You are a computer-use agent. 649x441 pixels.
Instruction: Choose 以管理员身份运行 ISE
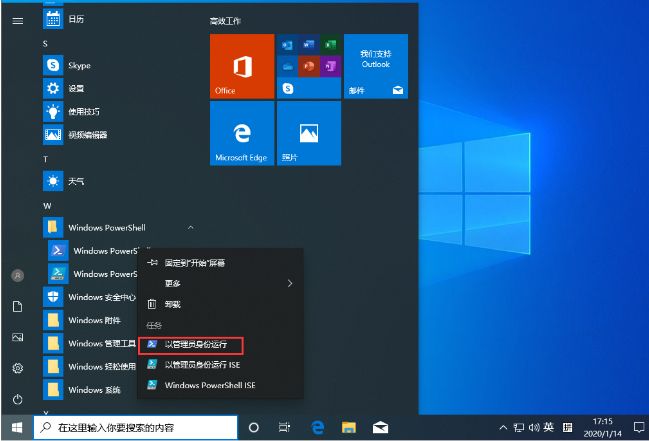pos(220,364)
